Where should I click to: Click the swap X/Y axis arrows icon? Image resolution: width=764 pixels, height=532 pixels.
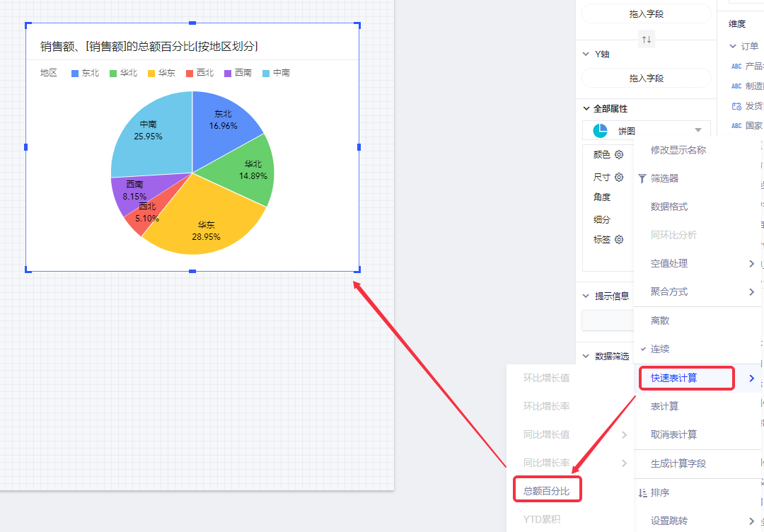coord(646,40)
